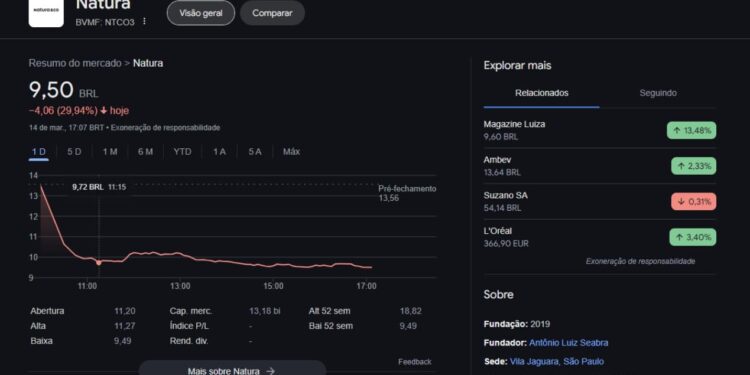The width and height of the screenshot is (750, 375).
Task: Open the Magazine Luiza related stock
Action: click(x=599, y=130)
